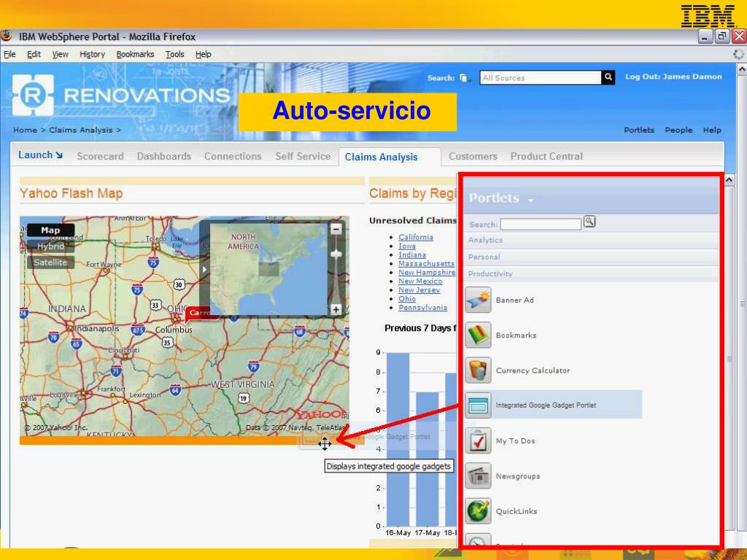Open the History menu
747x560 pixels.
92,54
